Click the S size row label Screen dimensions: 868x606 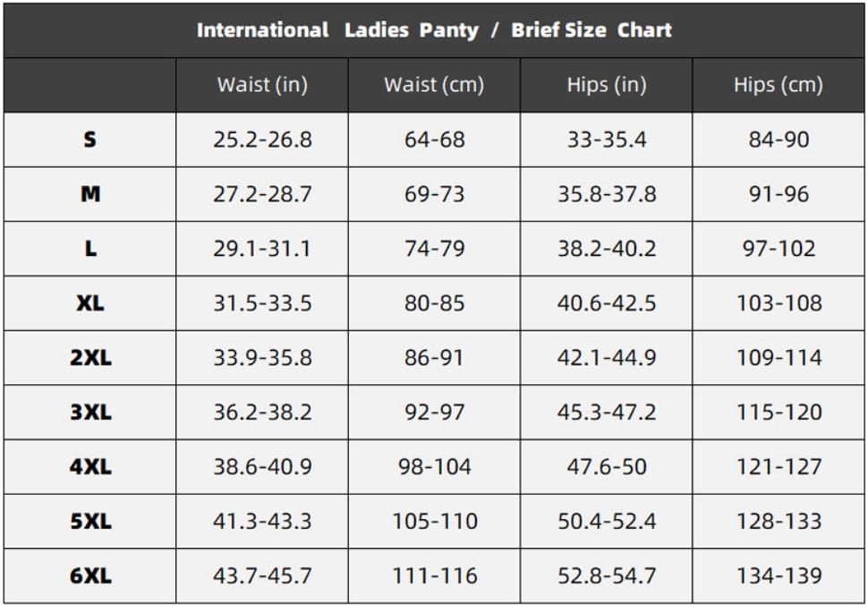89,139
